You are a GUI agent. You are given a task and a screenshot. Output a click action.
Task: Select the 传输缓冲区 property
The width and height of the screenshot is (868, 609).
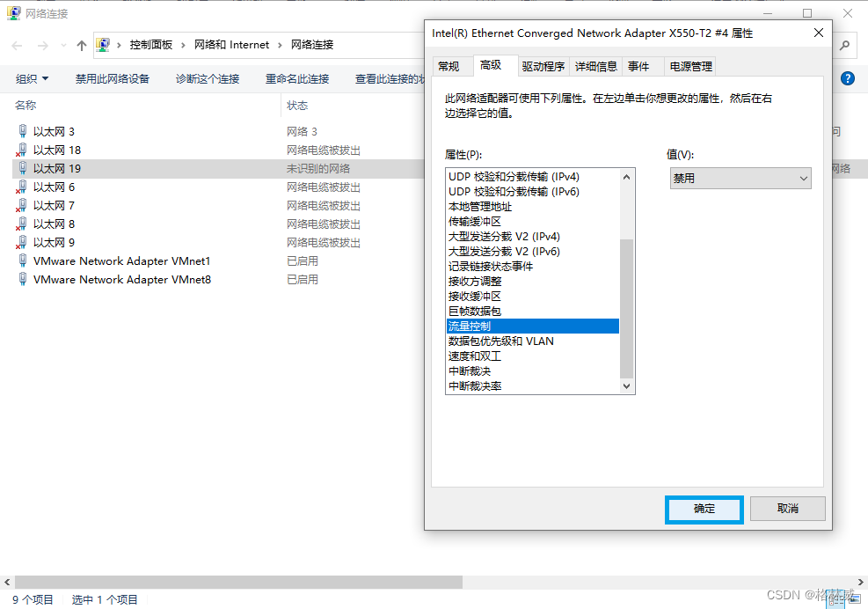[x=533, y=221]
